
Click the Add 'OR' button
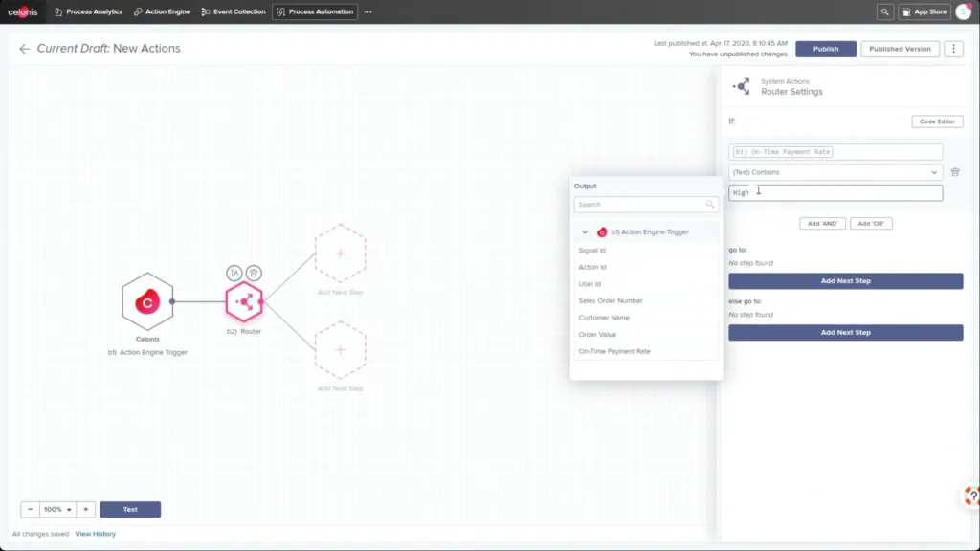[x=871, y=224]
